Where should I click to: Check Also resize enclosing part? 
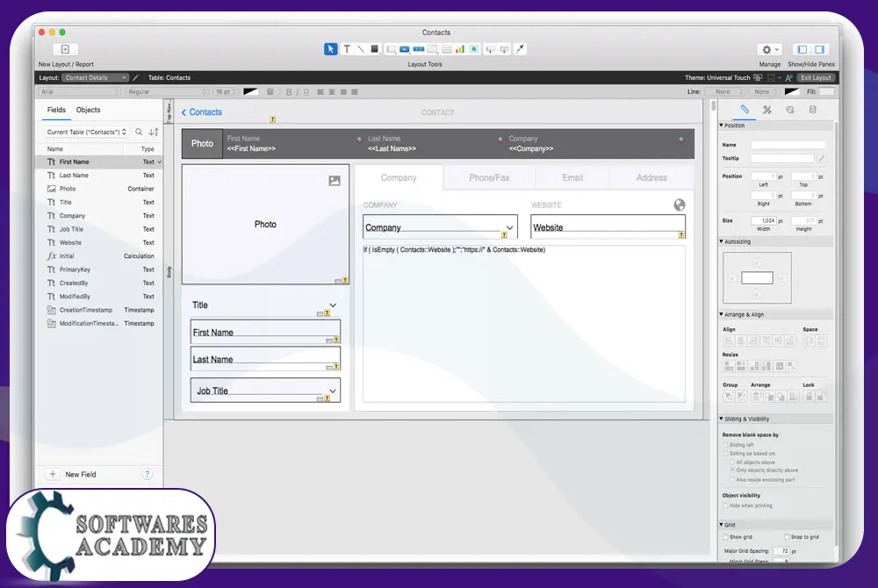coord(732,479)
